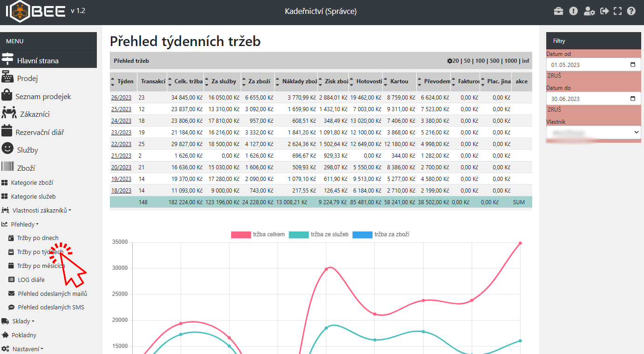Viewport: 644px width, 354px height.
Task: Open user settings icon
Action: [x=589, y=11]
